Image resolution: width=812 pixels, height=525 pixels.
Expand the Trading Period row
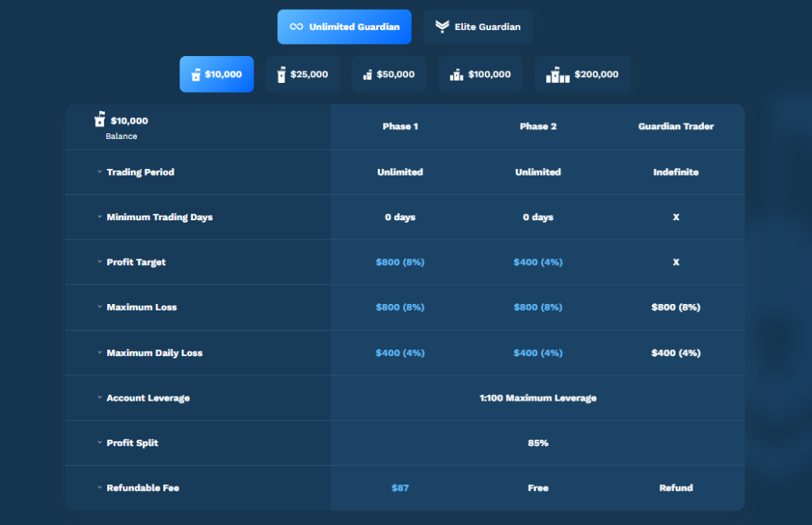point(99,172)
